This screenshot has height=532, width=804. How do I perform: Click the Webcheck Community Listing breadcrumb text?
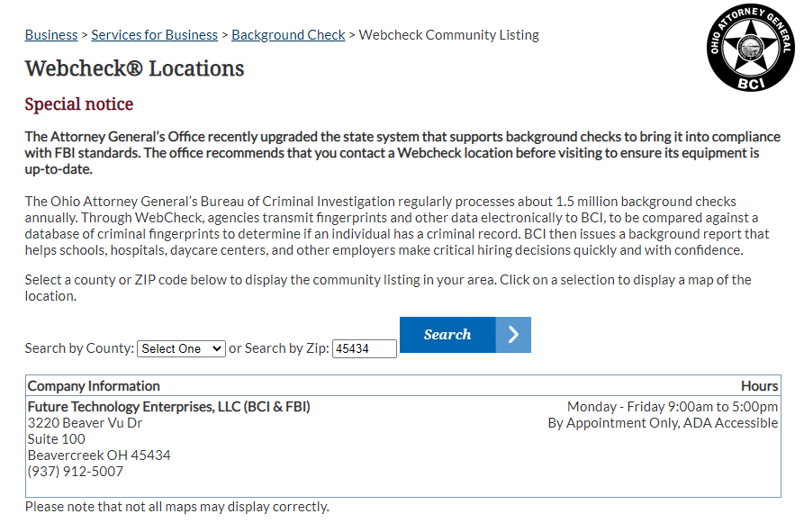pos(448,35)
